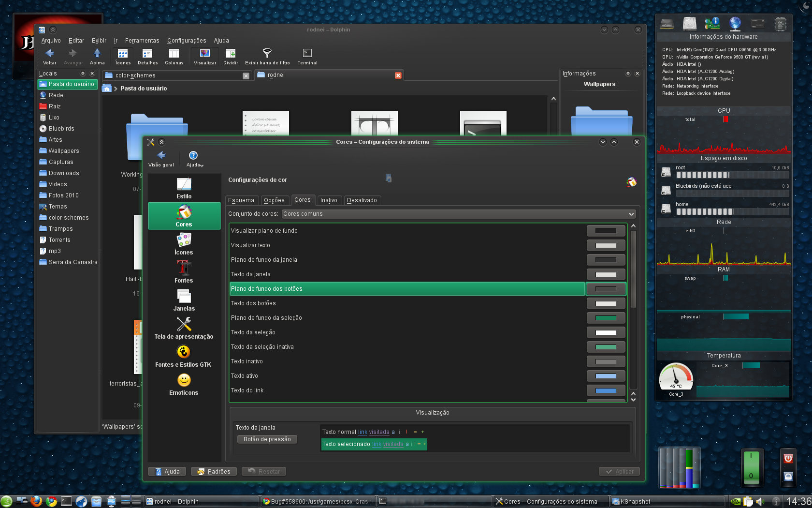Click the Padrões button
The height and width of the screenshot is (508, 812).
214,472
